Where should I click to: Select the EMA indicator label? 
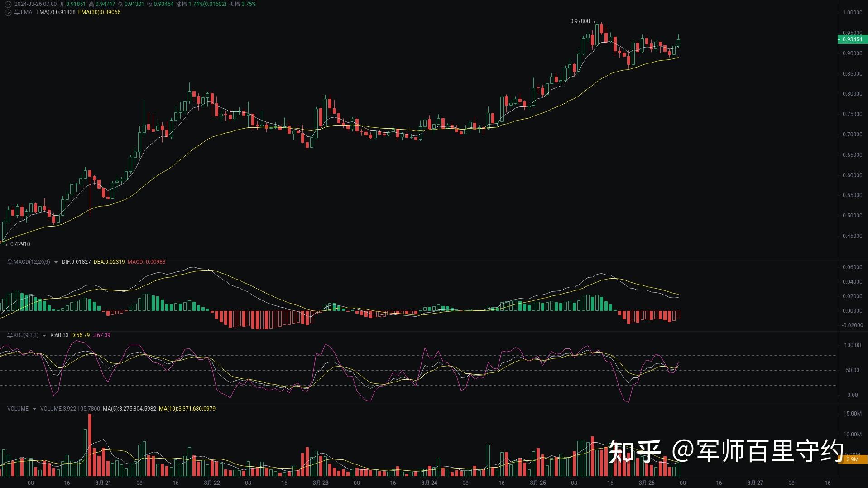coord(26,12)
